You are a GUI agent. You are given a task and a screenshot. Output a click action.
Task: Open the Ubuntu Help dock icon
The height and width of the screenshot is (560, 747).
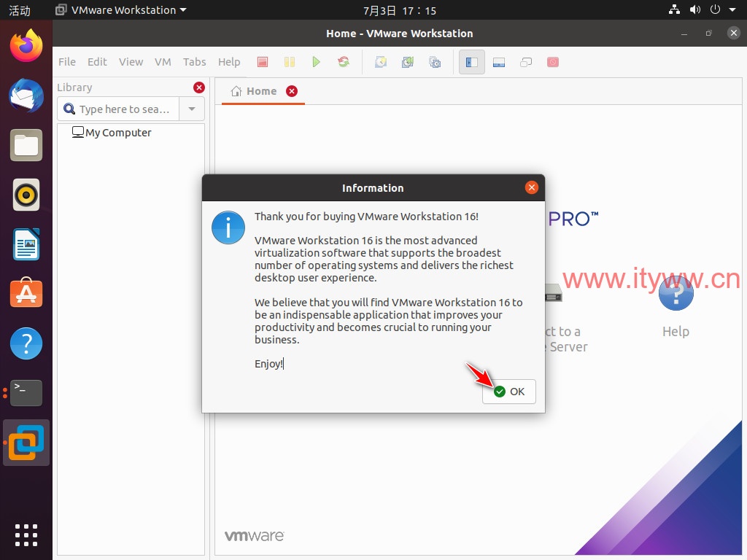26,343
